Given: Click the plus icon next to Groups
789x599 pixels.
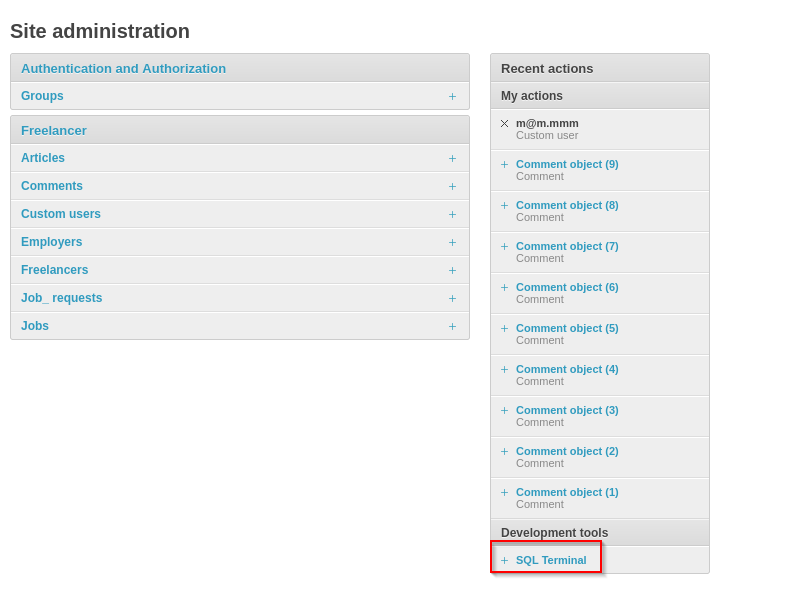Looking at the screenshot, I should pos(452,97).
